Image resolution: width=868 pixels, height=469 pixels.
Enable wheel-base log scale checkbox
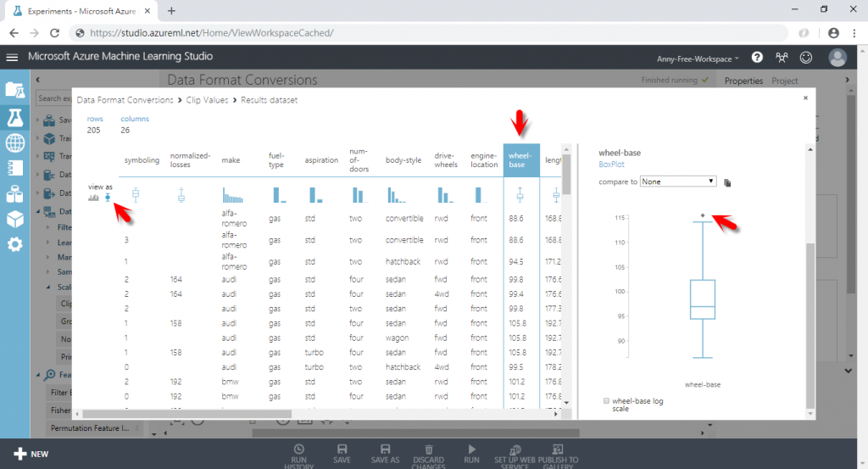click(606, 401)
